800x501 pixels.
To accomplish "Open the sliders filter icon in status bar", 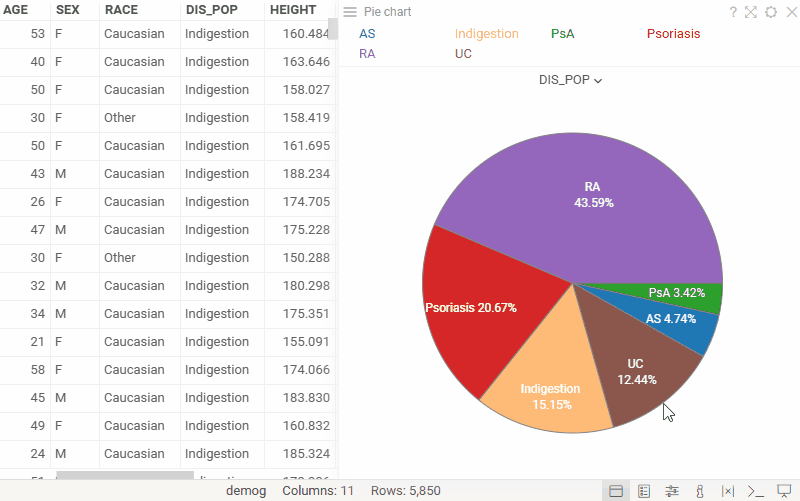I will click(x=672, y=491).
